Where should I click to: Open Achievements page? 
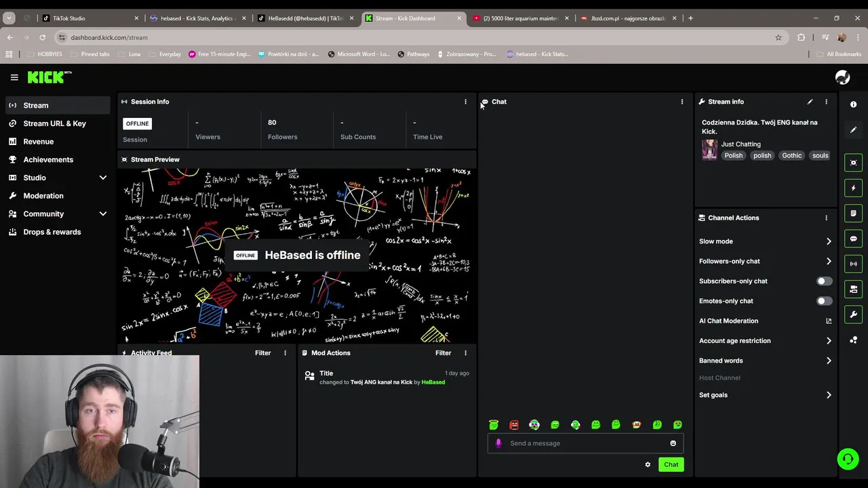pyautogui.click(x=58, y=159)
